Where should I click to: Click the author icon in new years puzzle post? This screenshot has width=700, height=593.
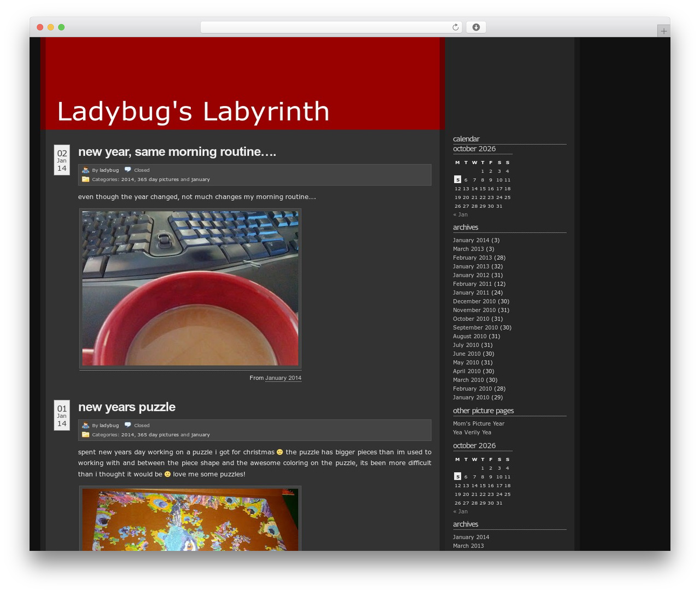85,426
